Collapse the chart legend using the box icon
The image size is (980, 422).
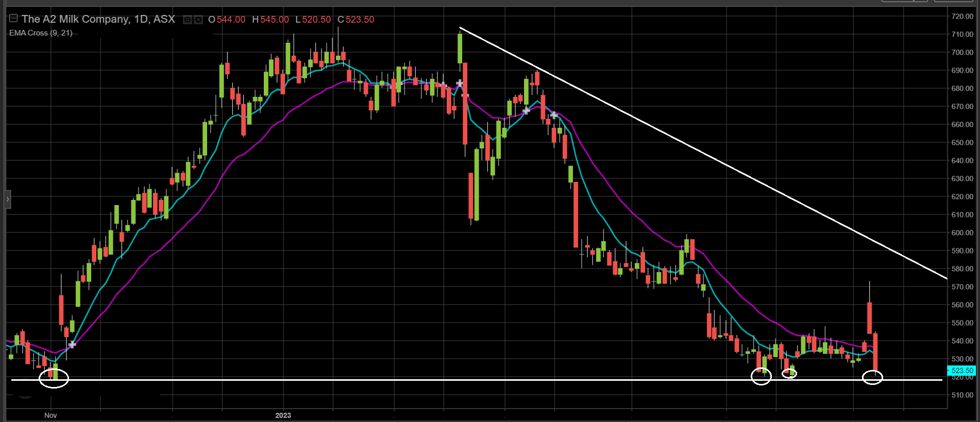[x=13, y=19]
